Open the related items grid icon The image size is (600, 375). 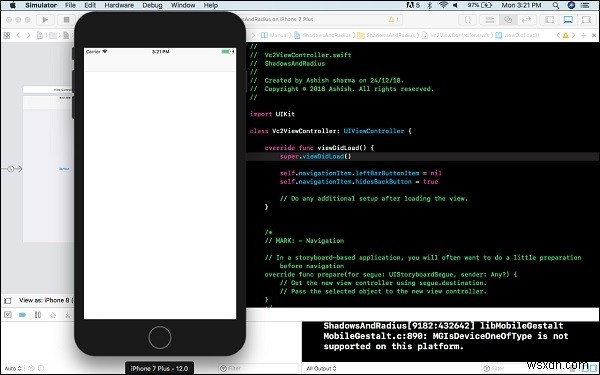(x=7, y=35)
